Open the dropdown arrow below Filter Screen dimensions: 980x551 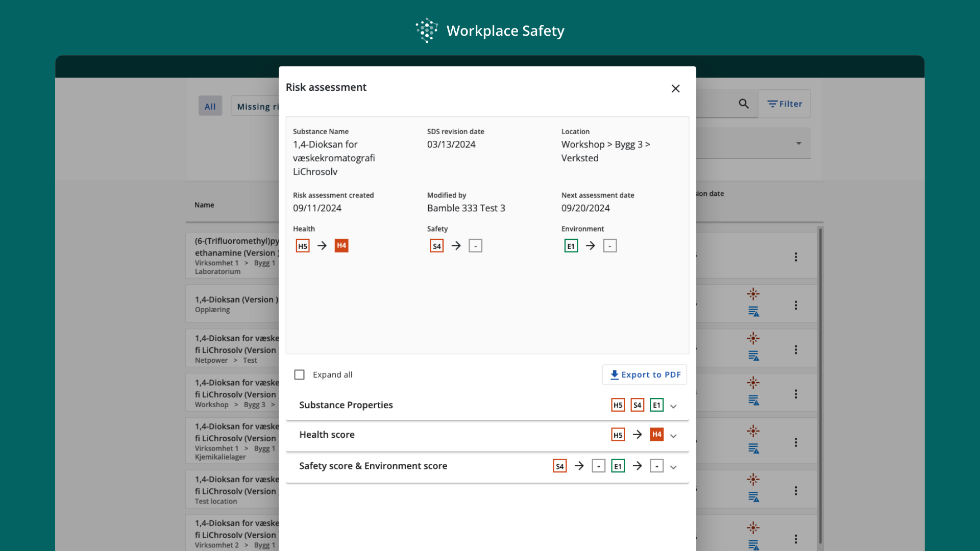point(799,143)
